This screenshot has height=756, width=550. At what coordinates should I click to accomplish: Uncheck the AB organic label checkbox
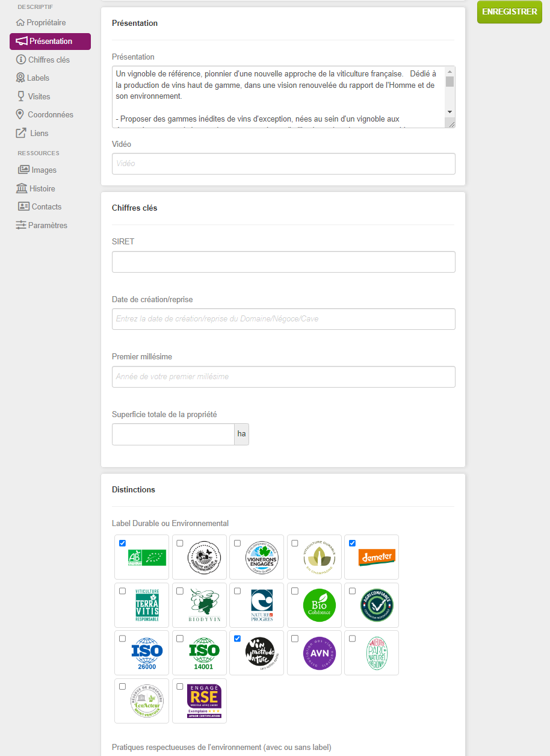pos(123,543)
